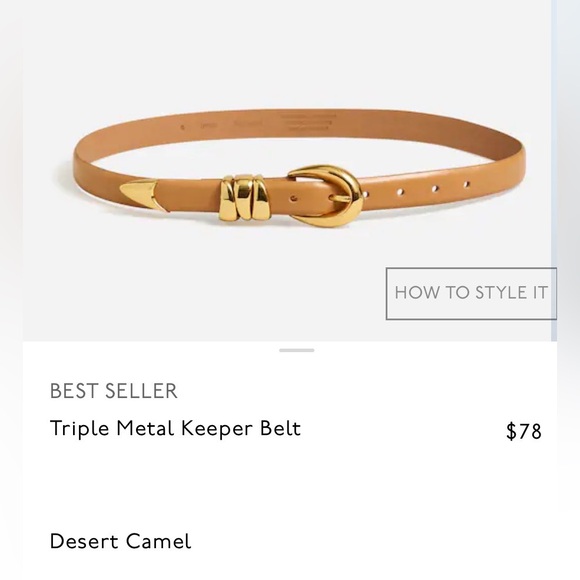Image resolution: width=580 pixels, height=580 pixels.
Task: Select the Desert Camel color label
Action: point(120,541)
